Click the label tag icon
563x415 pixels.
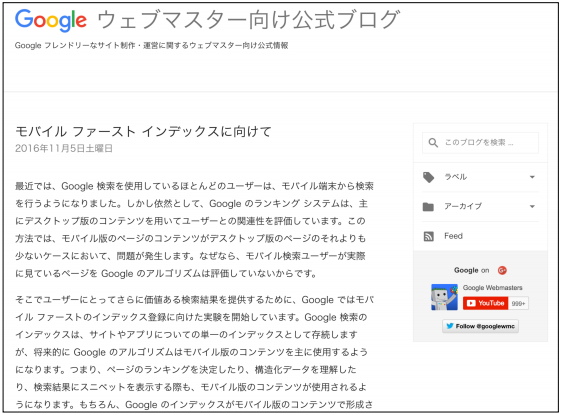[428, 177]
